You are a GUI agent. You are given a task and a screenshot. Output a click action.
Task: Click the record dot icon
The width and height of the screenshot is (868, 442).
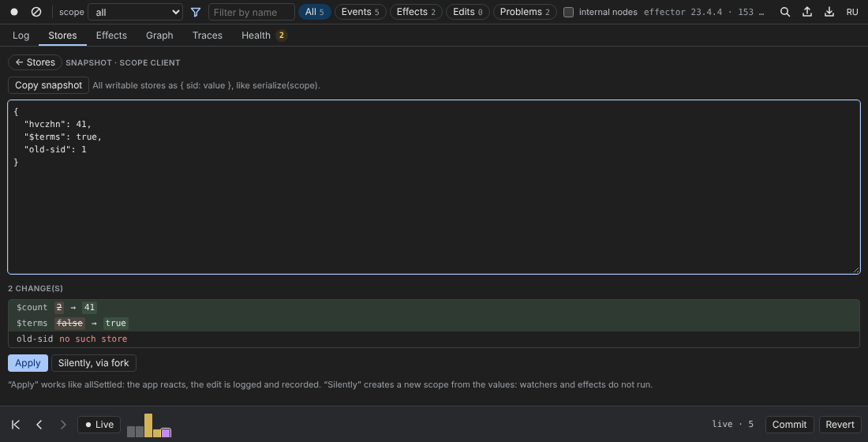click(14, 12)
